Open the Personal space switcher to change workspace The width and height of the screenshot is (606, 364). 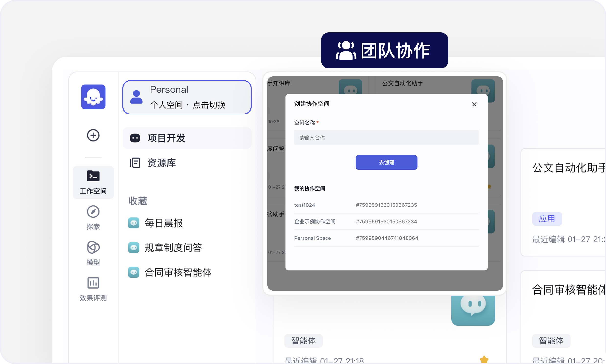187,97
